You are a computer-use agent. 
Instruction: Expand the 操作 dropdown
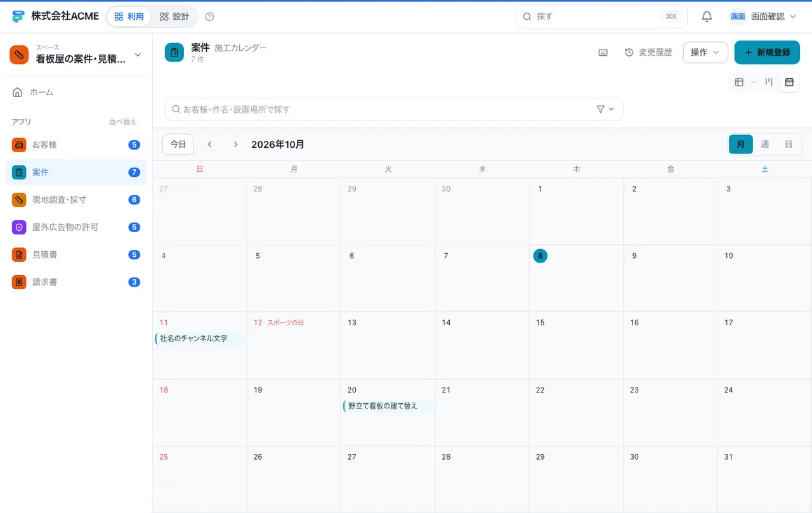(x=705, y=53)
